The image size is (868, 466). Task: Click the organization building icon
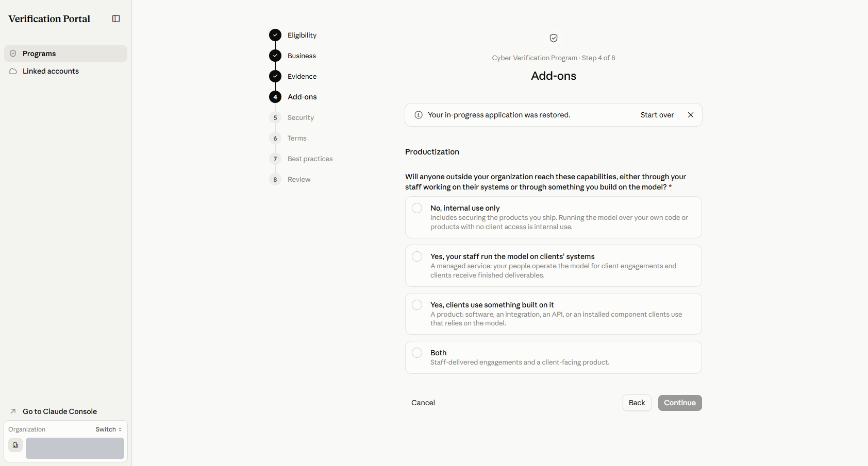coord(15,445)
